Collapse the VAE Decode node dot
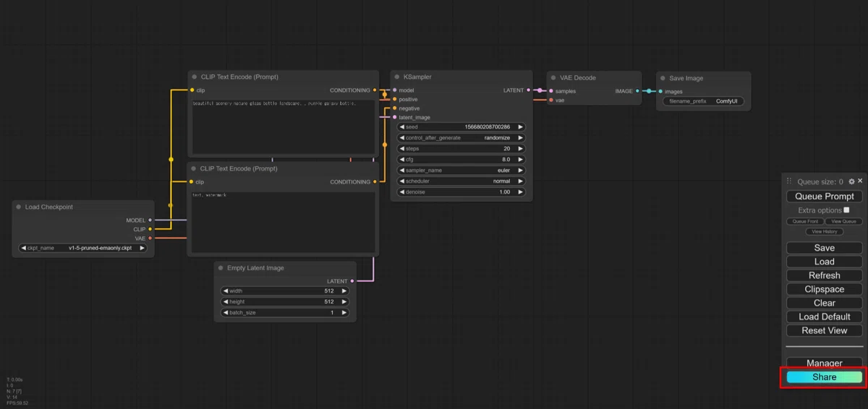 [x=553, y=77]
